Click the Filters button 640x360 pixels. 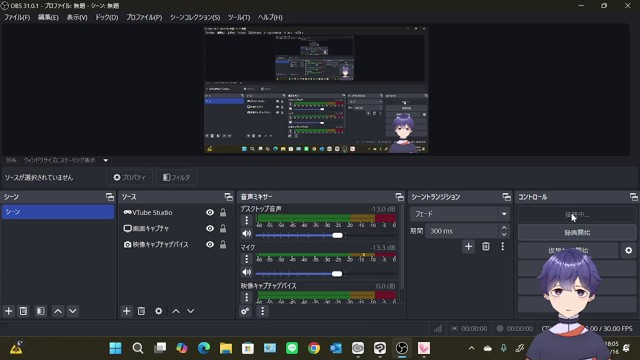point(177,178)
